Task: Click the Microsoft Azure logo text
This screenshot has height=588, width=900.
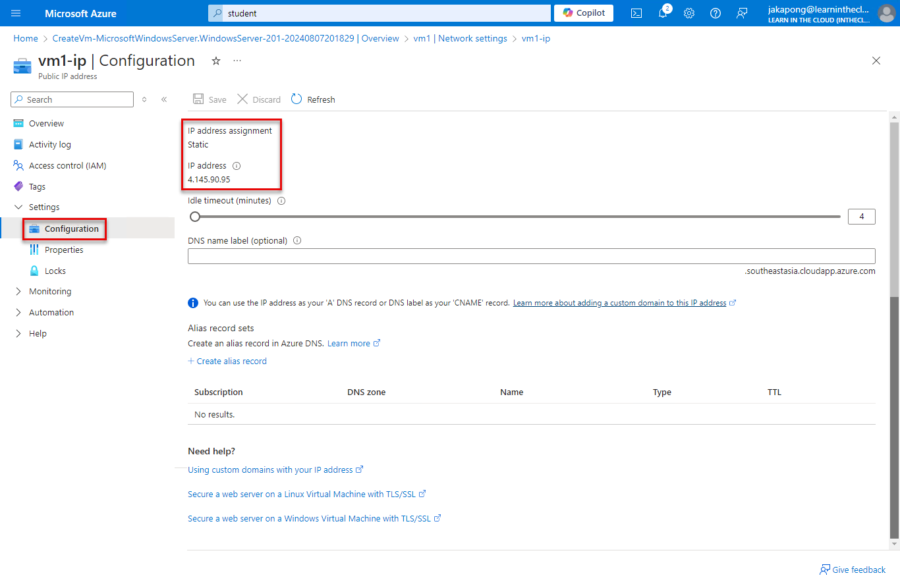Action: pos(80,13)
